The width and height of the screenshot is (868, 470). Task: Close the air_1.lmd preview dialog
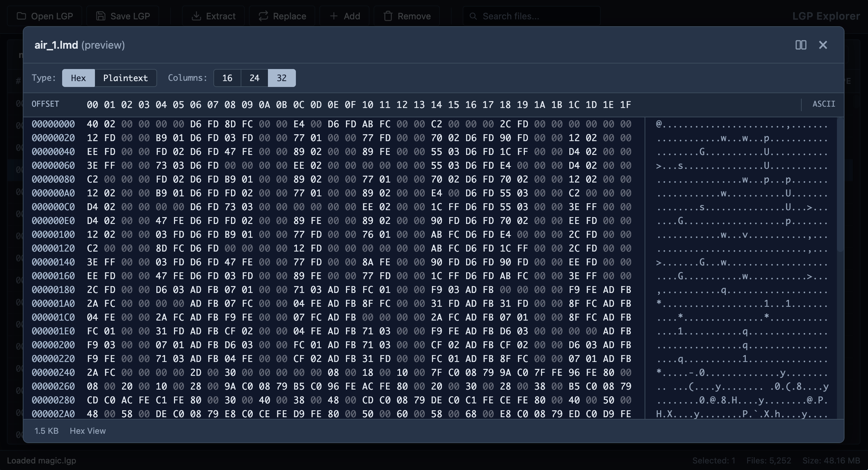[823, 45]
